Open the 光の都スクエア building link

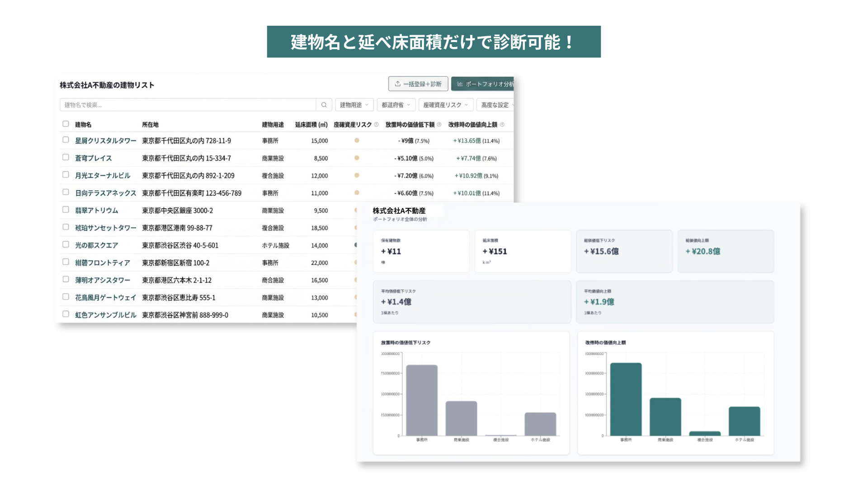97,245
